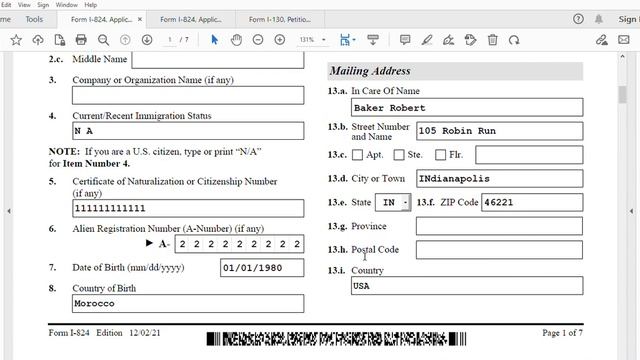Check the Apt. checkbox

coord(357,155)
